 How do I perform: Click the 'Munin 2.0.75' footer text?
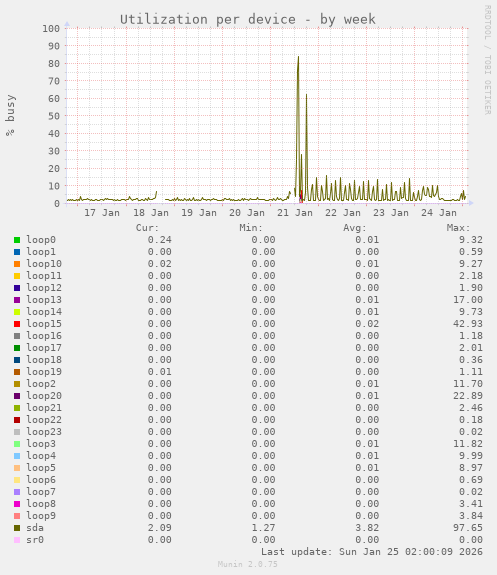[x=248, y=564]
